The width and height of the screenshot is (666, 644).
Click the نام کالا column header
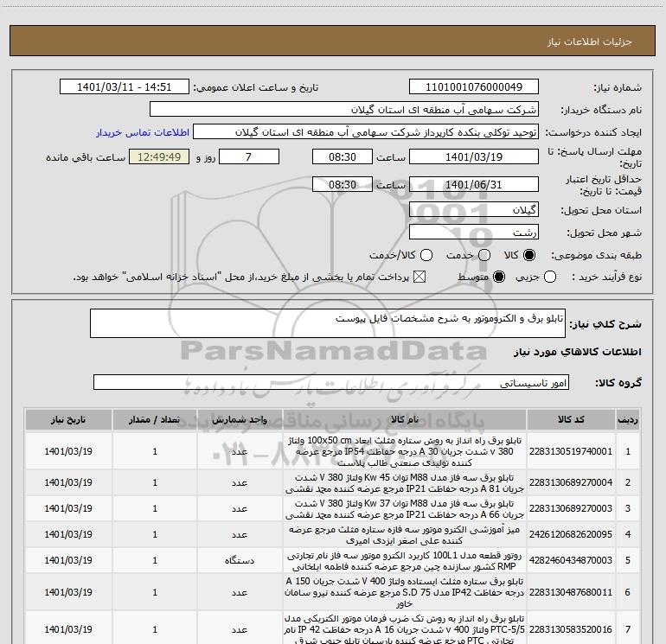[x=405, y=419]
